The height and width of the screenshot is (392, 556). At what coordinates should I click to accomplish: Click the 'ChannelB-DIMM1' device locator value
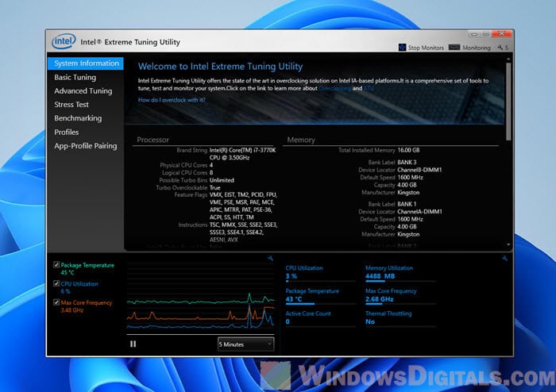[420, 170]
